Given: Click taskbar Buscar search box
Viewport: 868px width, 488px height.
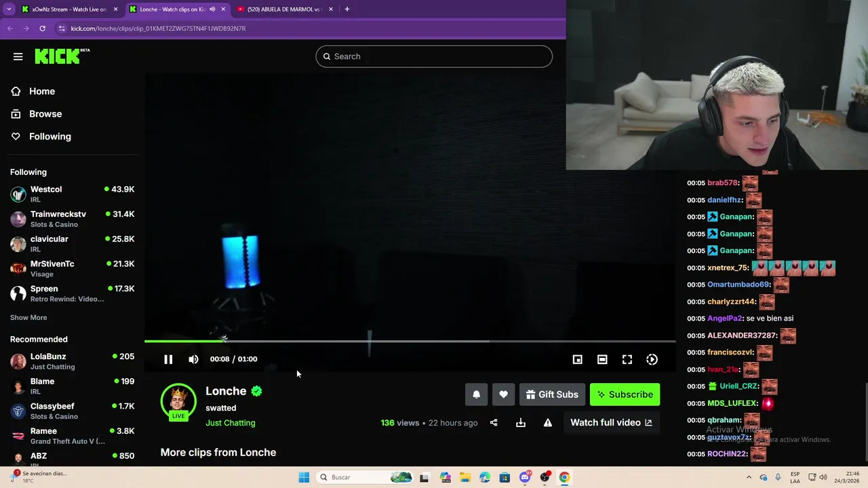Looking at the screenshot, I should pos(366,477).
